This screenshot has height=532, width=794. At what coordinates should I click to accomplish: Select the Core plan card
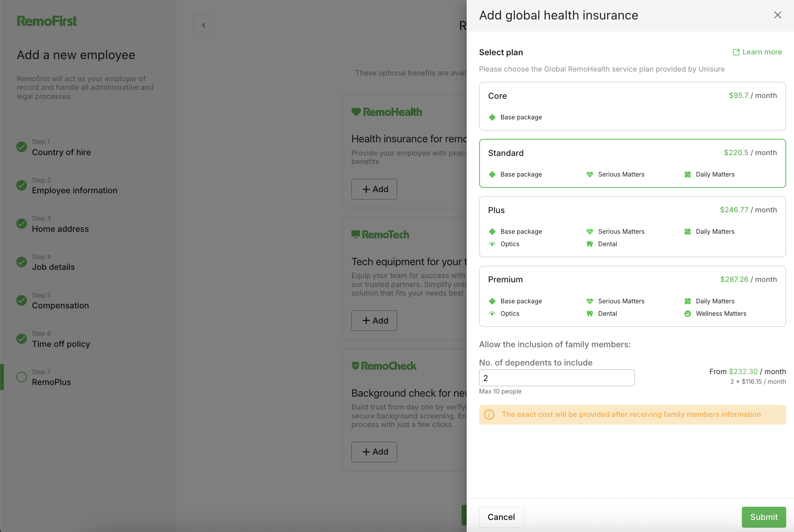(x=632, y=106)
